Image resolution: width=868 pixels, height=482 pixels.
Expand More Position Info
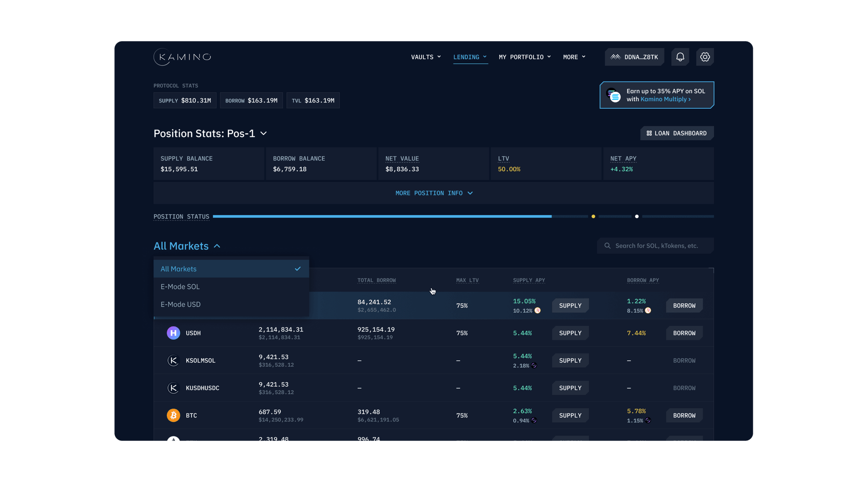(434, 193)
